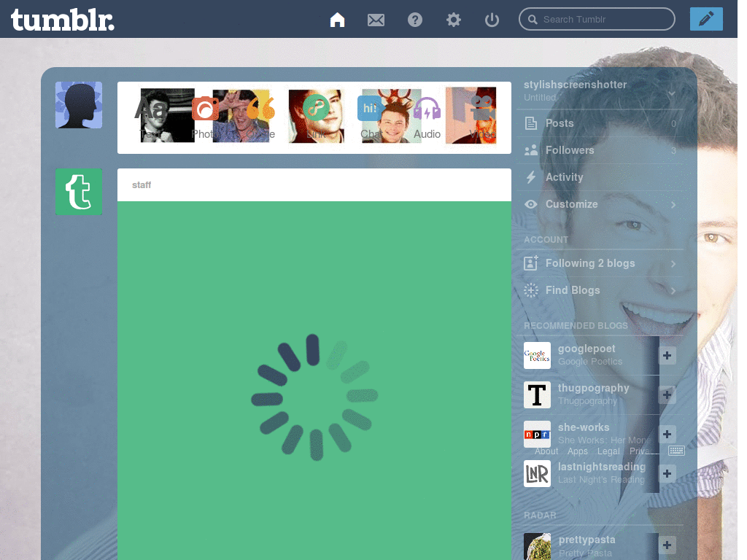Open the she-works blog name
This screenshot has height=560, width=747.
(x=584, y=427)
